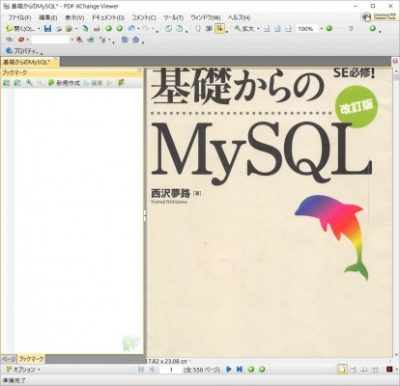Click the first page navigation button
Viewport: 400px width, 386px height.
pos(141,369)
